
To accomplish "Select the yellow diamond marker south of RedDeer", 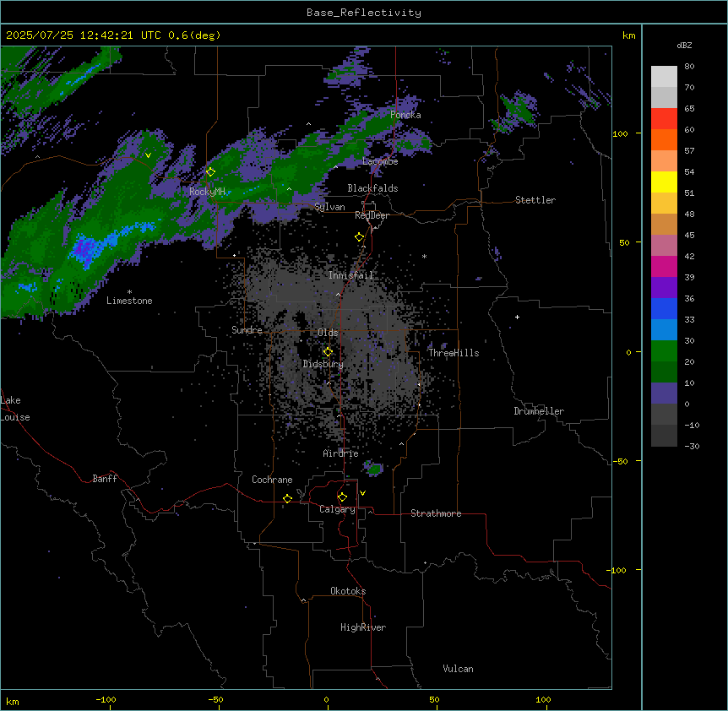I will (x=360, y=237).
